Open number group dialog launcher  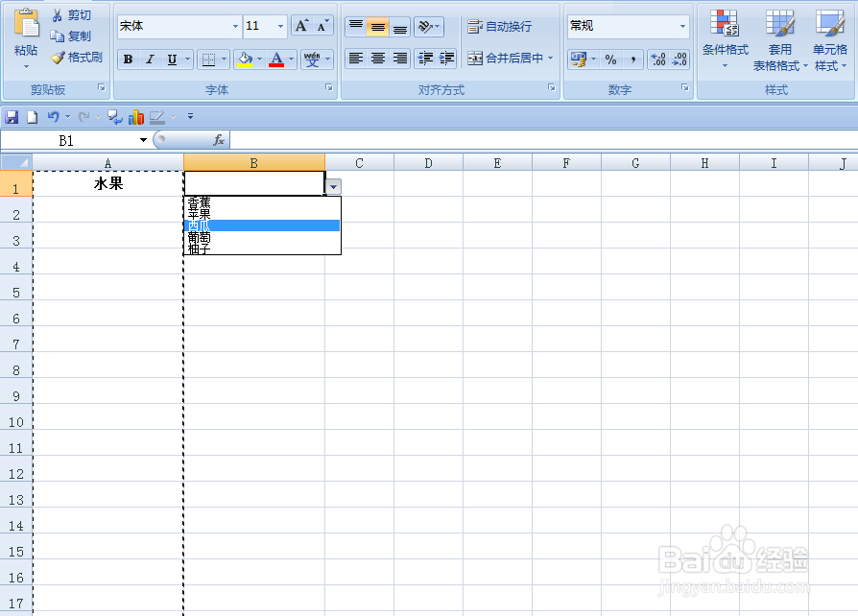pyautogui.click(x=685, y=87)
